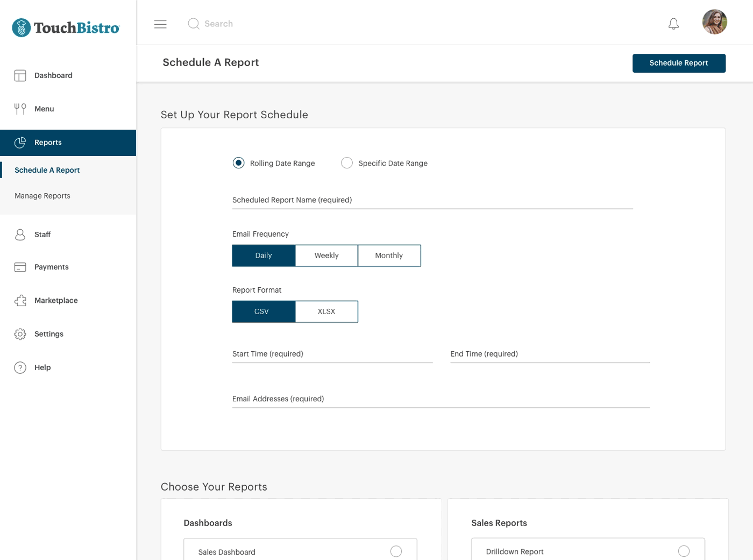Click the Scheduled Report Name field
This screenshot has height=560, width=753.
[432, 200]
